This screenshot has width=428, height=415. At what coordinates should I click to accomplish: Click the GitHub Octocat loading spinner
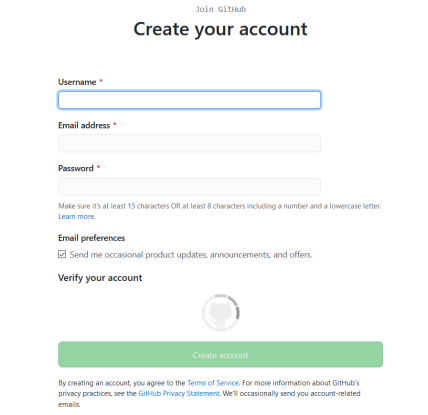click(x=220, y=313)
